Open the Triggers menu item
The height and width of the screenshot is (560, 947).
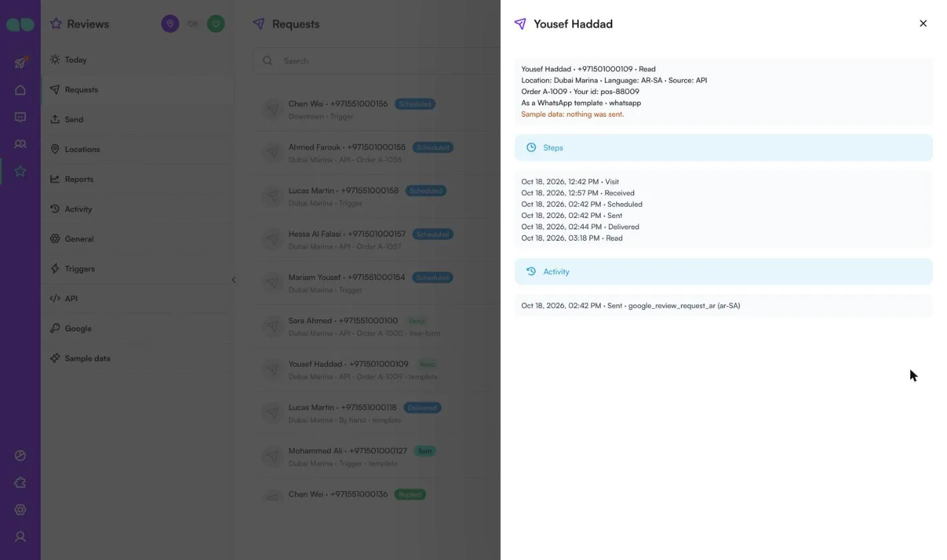137,269
